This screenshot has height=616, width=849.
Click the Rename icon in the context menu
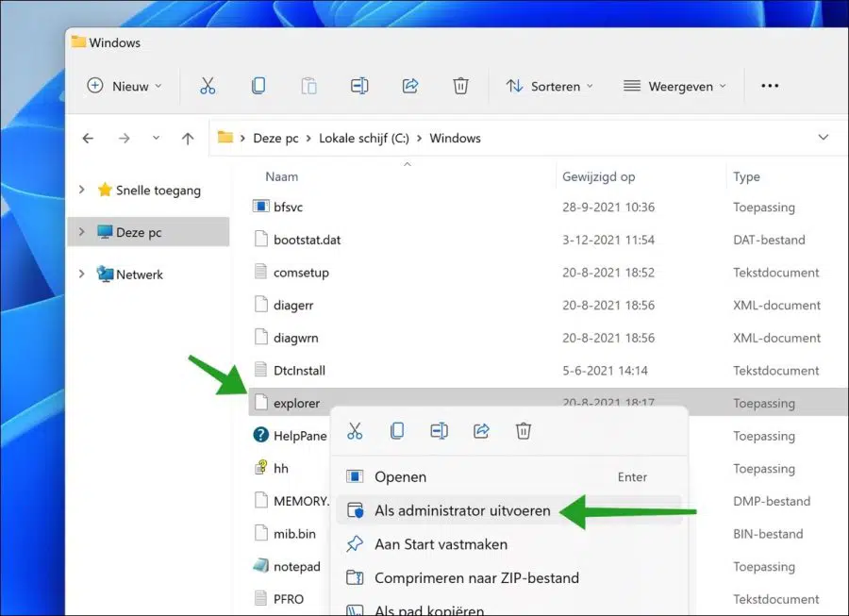[439, 431]
